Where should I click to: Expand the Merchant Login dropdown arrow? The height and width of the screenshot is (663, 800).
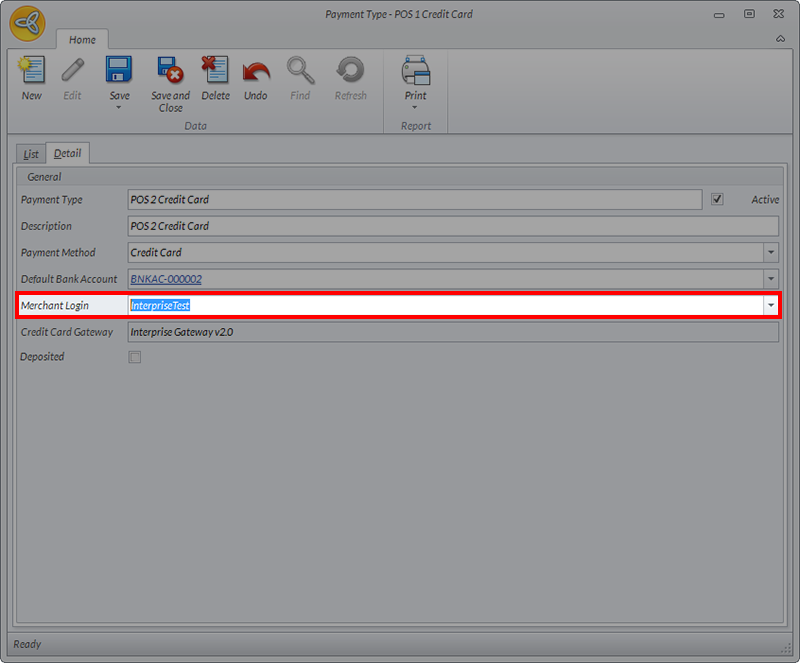[770, 305]
